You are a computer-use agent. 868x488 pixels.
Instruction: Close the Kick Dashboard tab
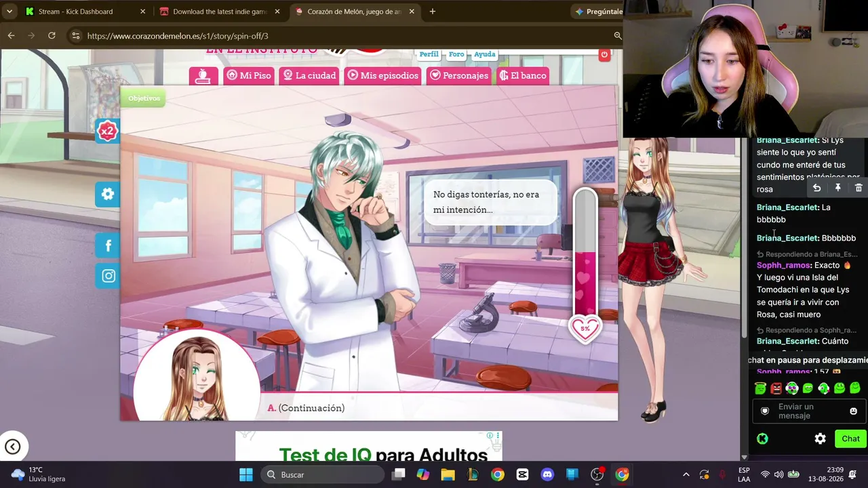(142, 12)
